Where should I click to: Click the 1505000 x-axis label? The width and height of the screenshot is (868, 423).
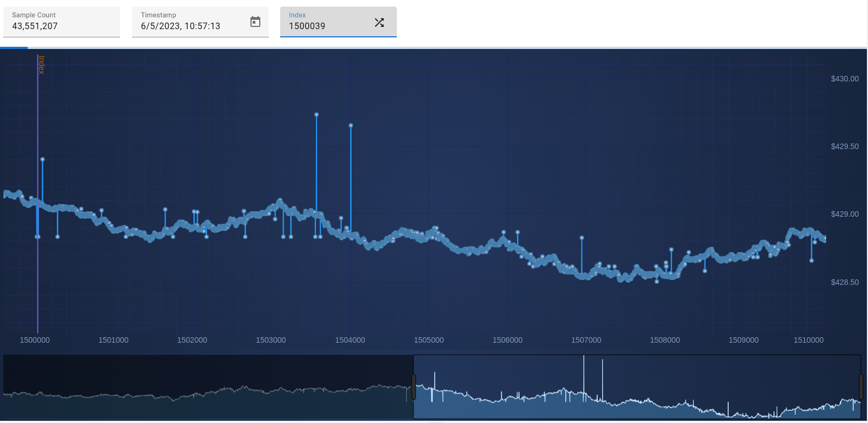tap(429, 340)
